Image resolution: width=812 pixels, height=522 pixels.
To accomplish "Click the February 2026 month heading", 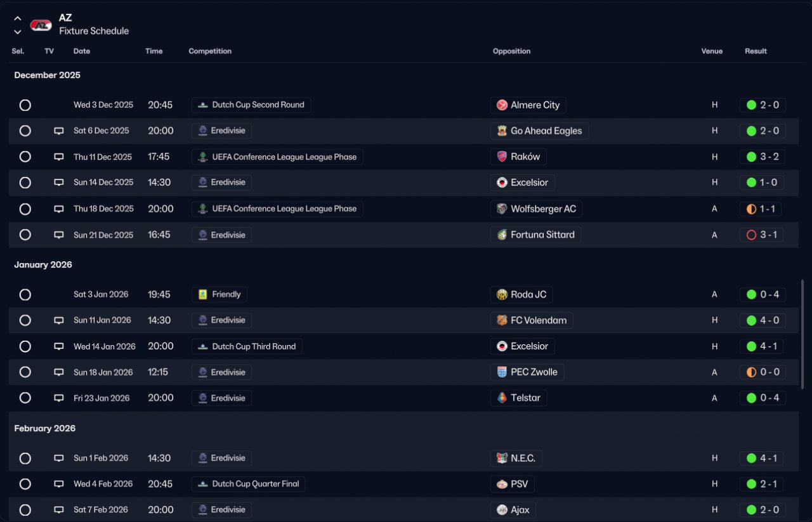I will [x=45, y=429].
